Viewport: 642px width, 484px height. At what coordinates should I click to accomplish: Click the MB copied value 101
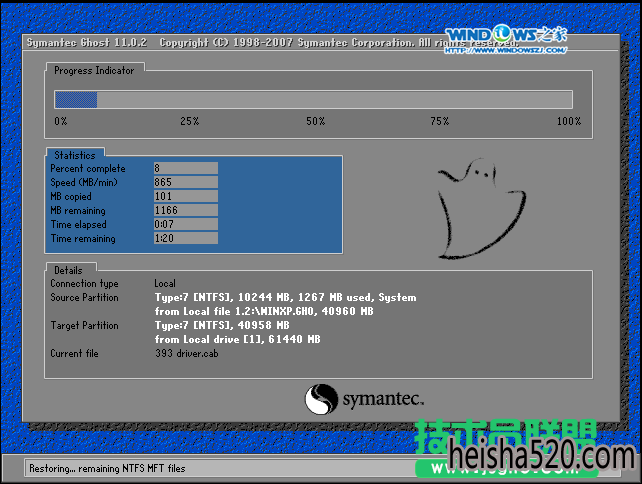coord(185,196)
